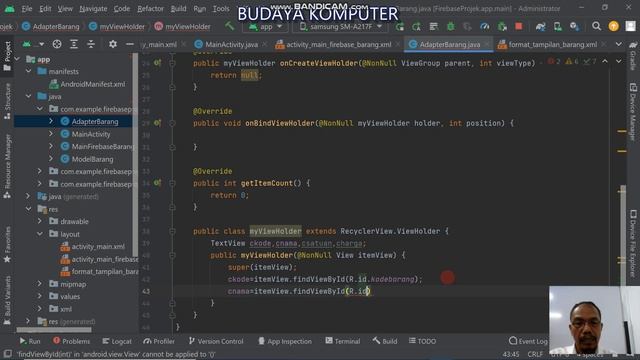Expand the values folder

40,296
